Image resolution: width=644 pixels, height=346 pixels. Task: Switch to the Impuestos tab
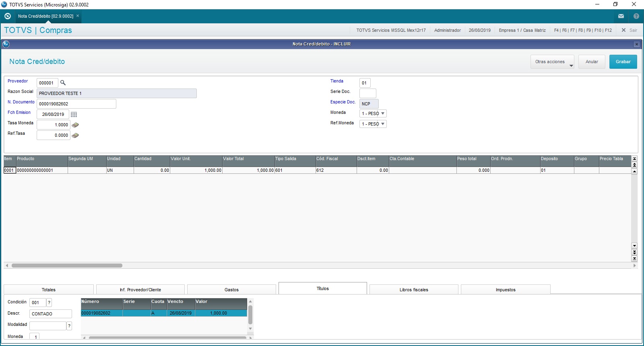click(506, 290)
